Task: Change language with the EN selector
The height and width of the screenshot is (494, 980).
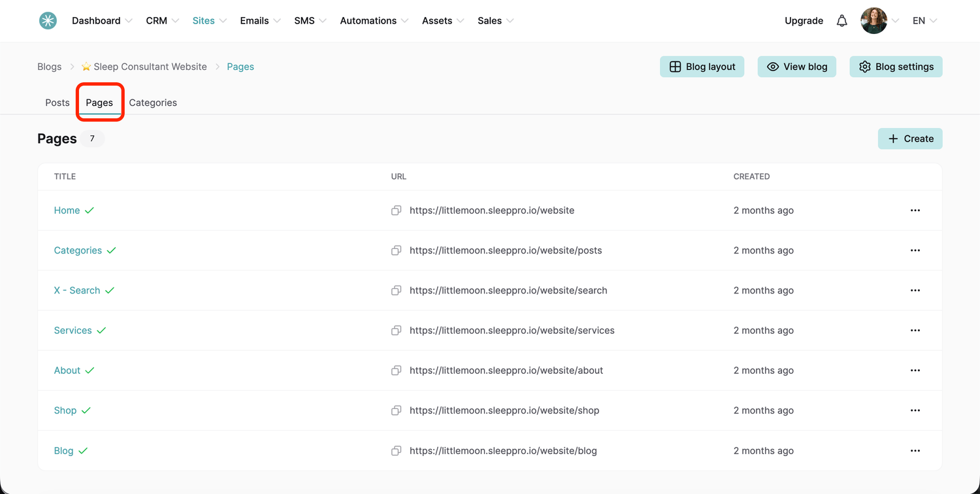Action: [925, 21]
